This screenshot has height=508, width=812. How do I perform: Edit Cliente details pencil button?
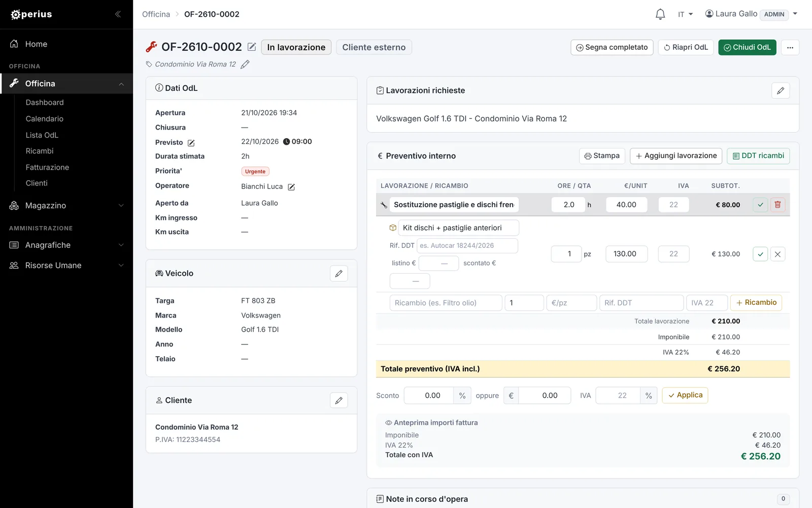click(x=339, y=400)
